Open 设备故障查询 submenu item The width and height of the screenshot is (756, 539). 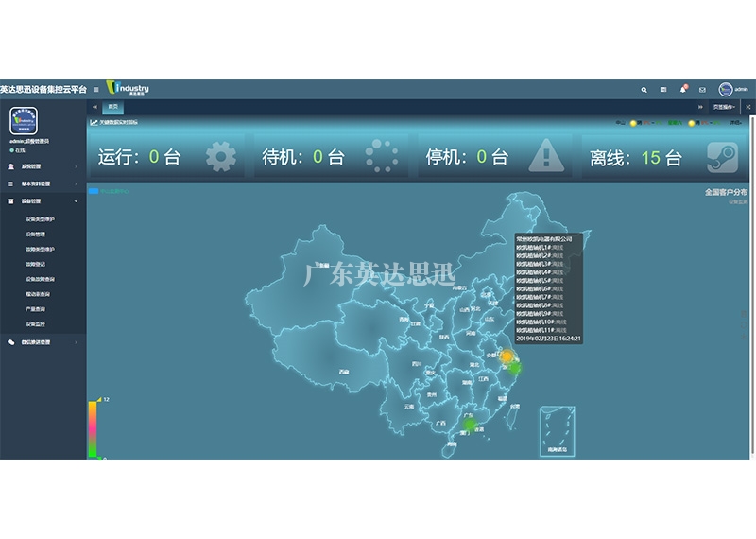tap(40, 279)
